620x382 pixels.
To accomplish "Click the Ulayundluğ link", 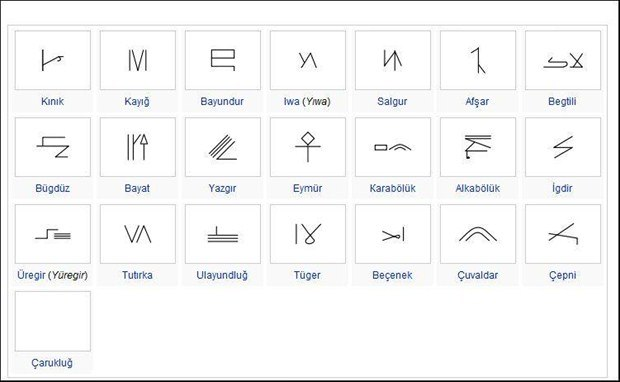I will click(222, 275).
